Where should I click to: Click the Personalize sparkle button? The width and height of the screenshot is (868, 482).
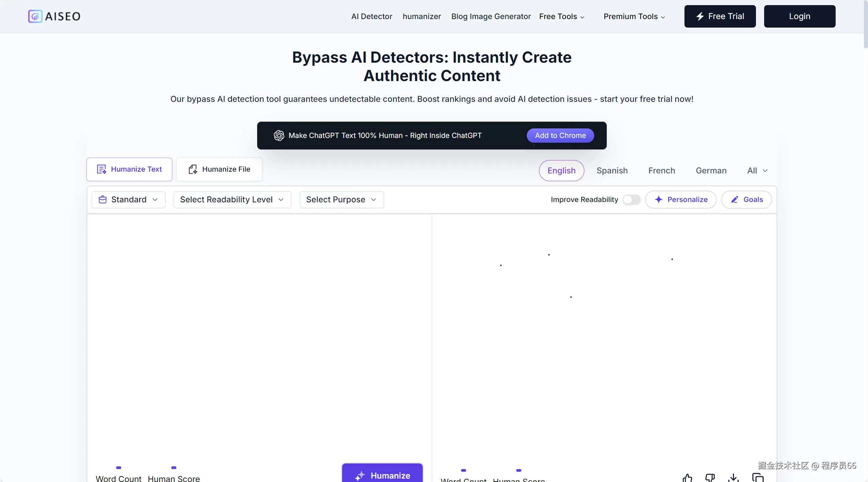point(681,200)
